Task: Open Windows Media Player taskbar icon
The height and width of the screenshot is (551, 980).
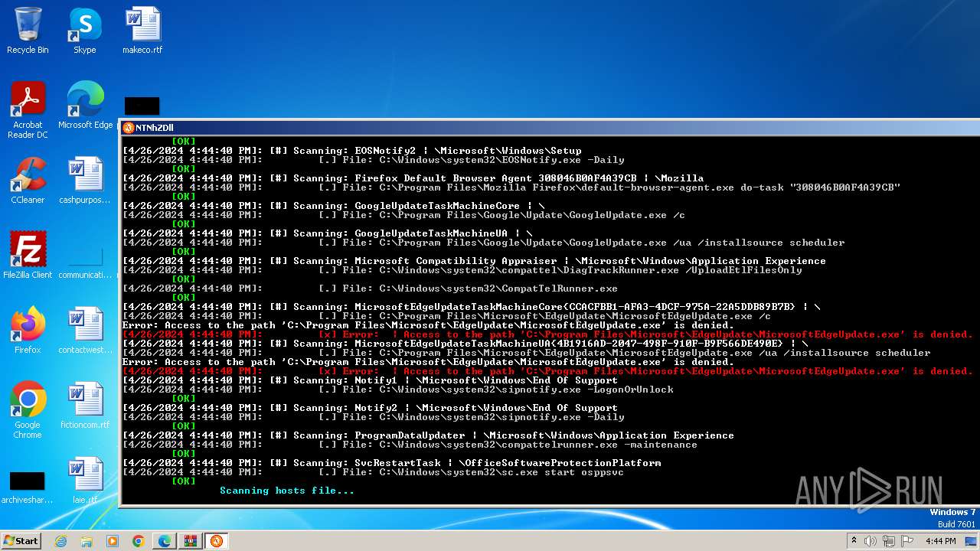Action: [x=113, y=541]
